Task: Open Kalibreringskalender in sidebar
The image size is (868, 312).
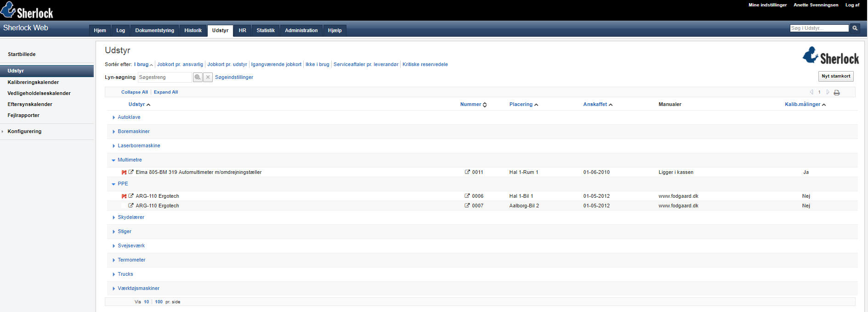Action: click(33, 82)
